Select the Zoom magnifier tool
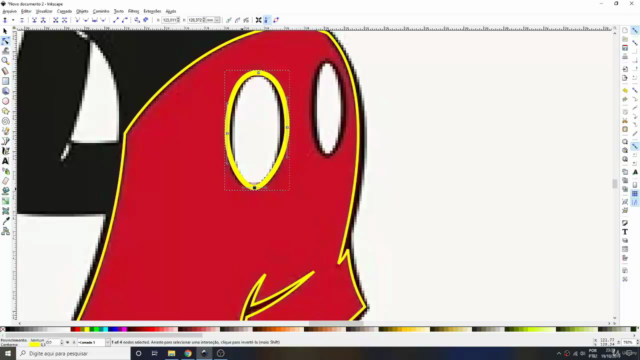The height and width of the screenshot is (360, 640). [5, 61]
